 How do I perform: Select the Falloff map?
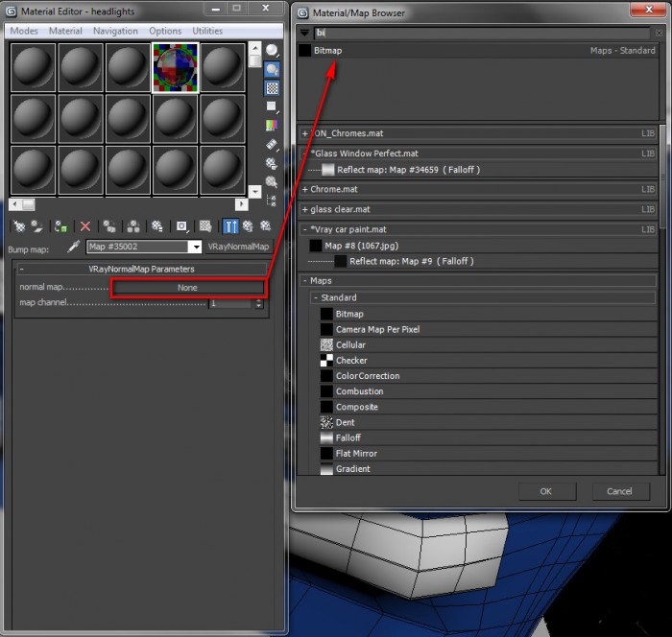(489, 437)
